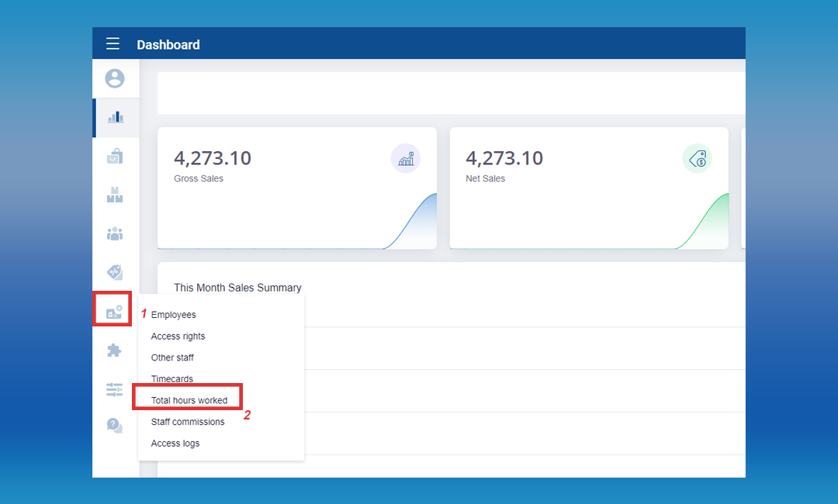This screenshot has width=838, height=504.
Task: Select Employees from the submenu
Action: coord(174,315)
